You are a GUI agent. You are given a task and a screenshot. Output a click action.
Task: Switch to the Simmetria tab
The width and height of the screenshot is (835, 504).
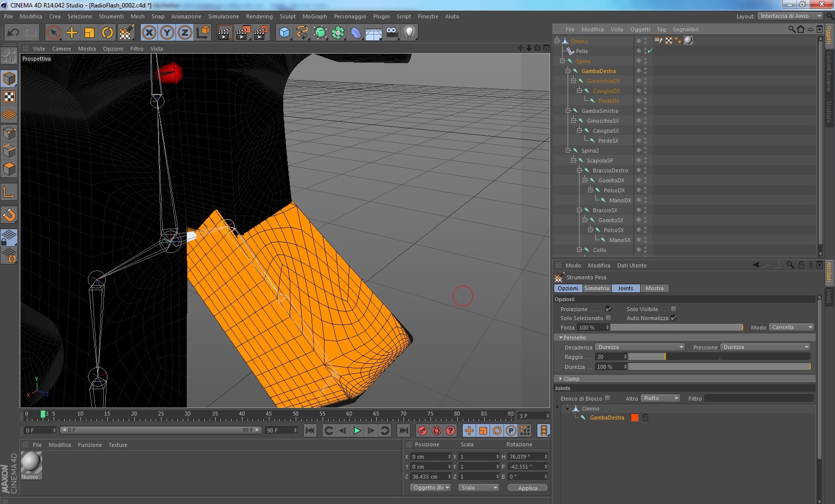point(596,288)
